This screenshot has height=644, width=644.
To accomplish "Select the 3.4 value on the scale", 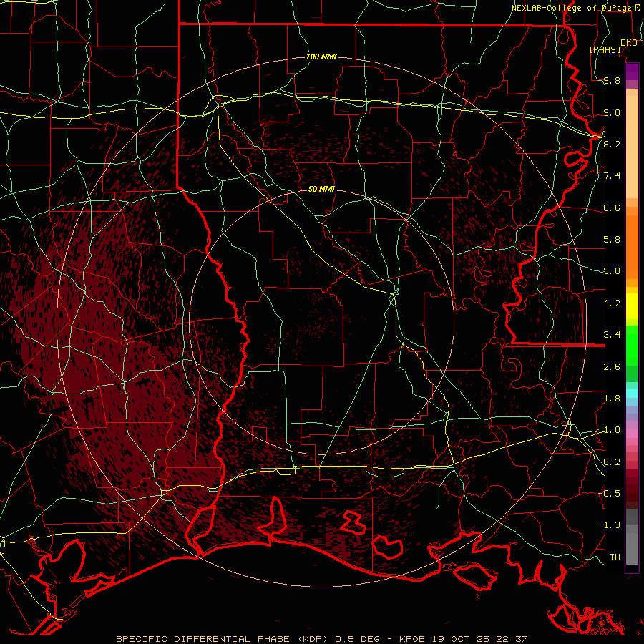I will click(x=612, y=335).
